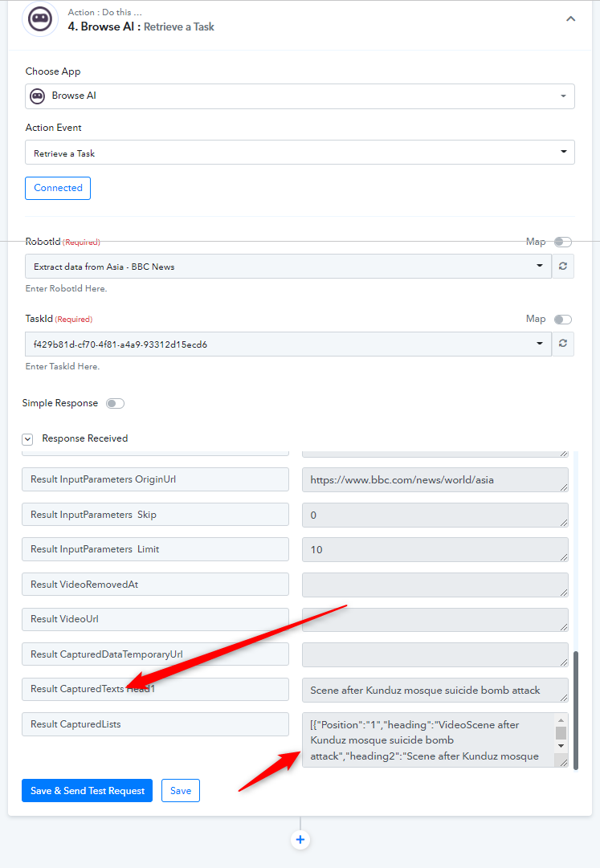The height and width of the screenshot is (868, 600).
Task: Click the Result InputParameters OriginUrl label field
Action: [156, 479]
